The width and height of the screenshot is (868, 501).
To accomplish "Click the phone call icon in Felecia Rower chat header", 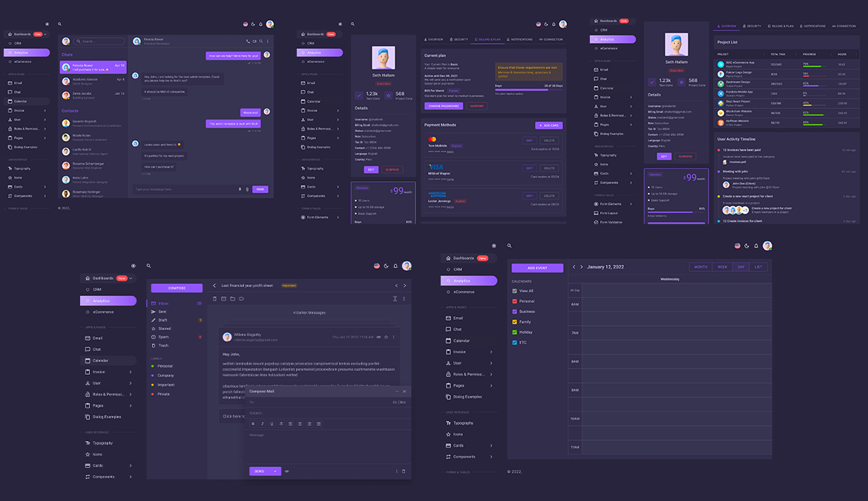I will point(248,41).
